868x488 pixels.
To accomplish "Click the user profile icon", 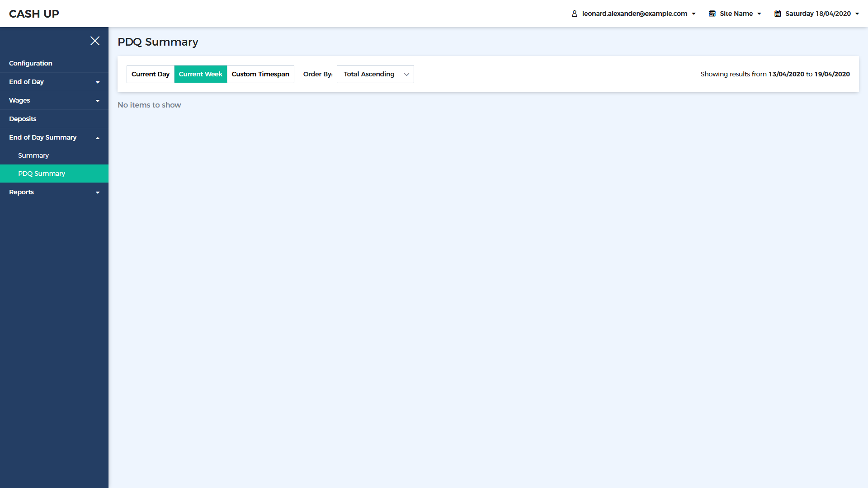I will 575,14.
